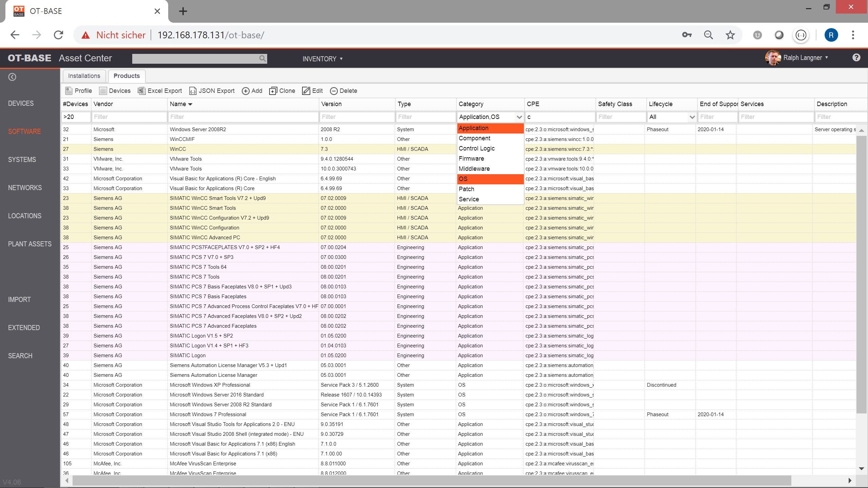Viewport: 868px width, 488px height.
Task: Open the help question mark icon
Action: [857, 58]
